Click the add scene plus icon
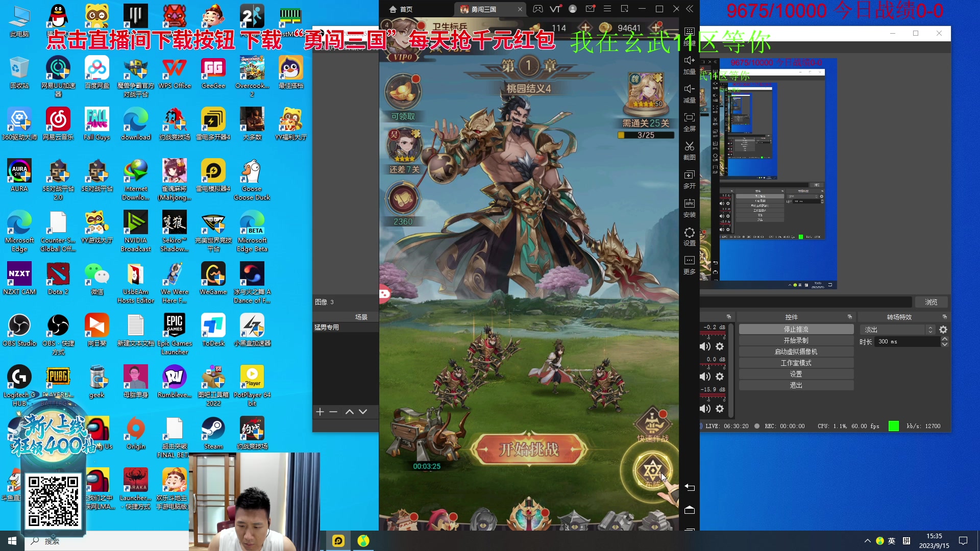Image resolution: width=980 pixels, height=551 pixels. 320,412
